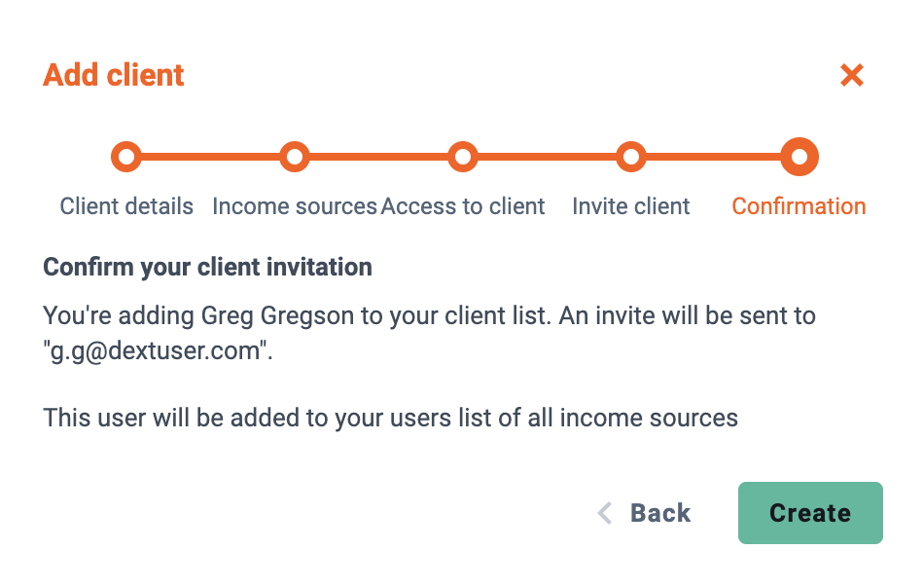
Task: Click the Add client dialog title
Action: pos(114,76)
